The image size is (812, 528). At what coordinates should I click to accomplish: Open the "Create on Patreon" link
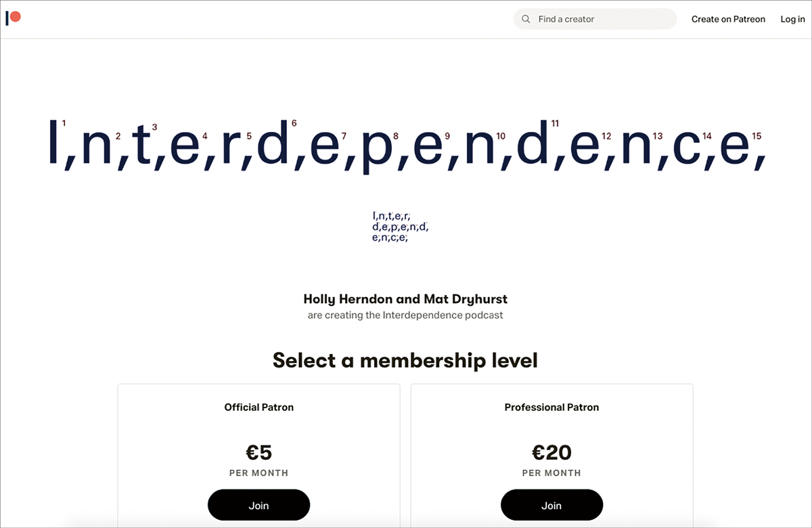tap(728, 19)
